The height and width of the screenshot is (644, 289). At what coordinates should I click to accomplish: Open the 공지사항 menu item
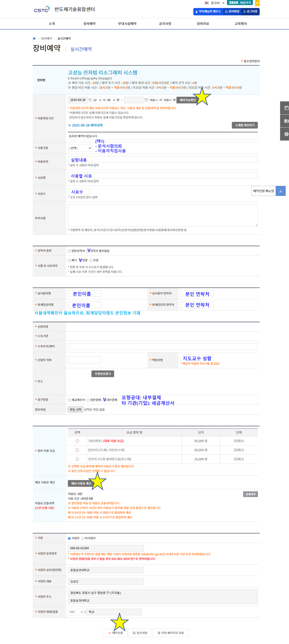[165, 24]
